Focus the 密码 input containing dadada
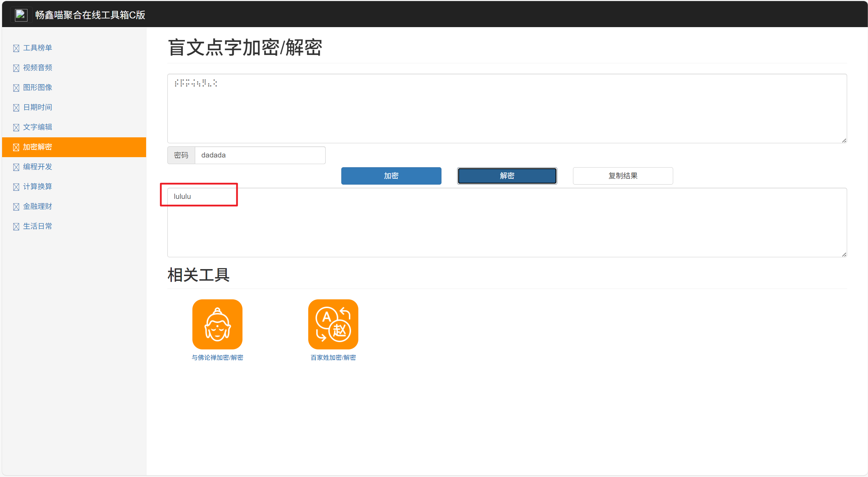Screen dimensions: 868x477 (260, 155)
